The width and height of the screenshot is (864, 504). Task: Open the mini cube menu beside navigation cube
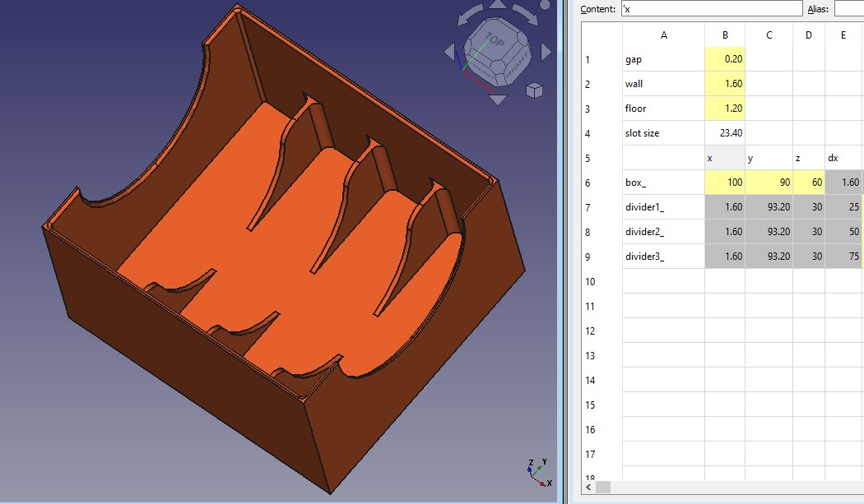535,90
